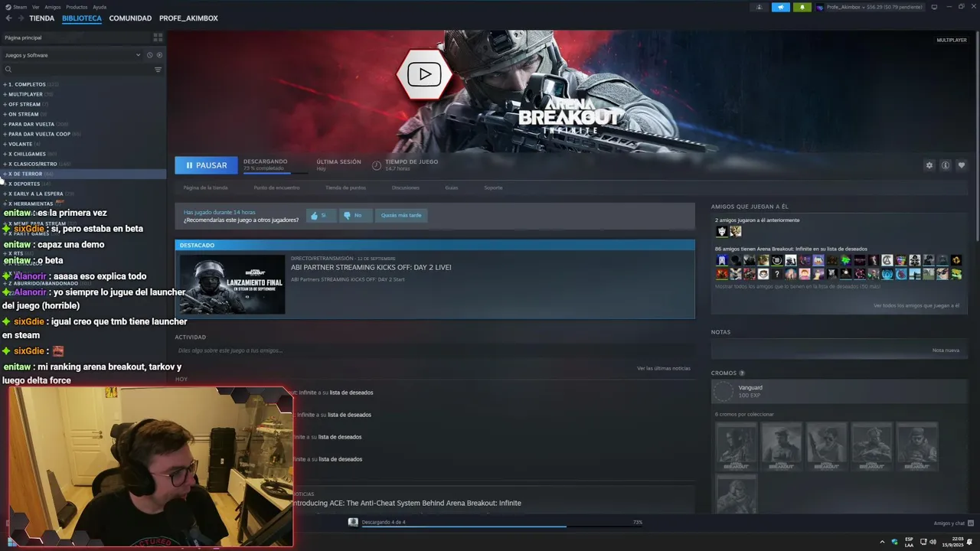Click the library search field
This screenshot has height=551, width=980.
tap(77, 70)
